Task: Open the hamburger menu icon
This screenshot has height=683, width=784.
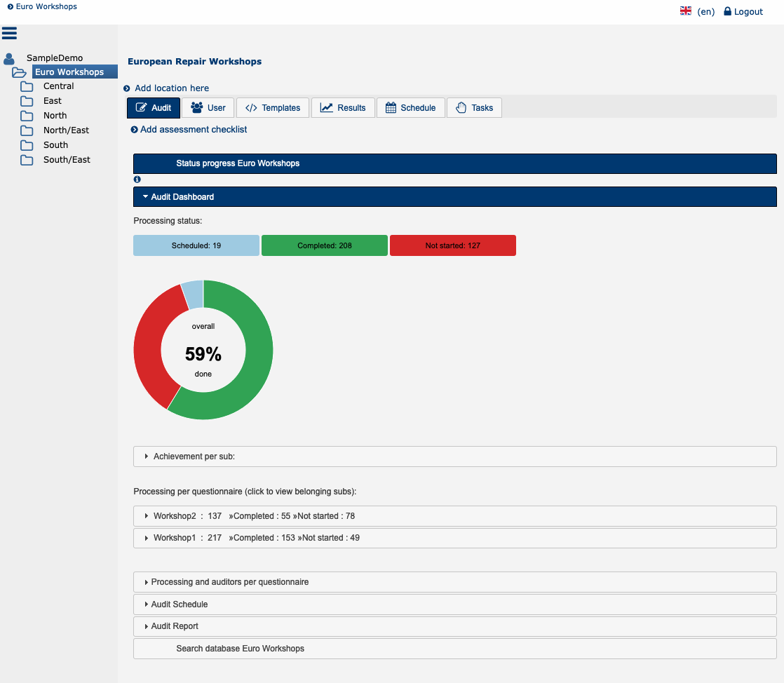Action: click(x=10, y=33)
